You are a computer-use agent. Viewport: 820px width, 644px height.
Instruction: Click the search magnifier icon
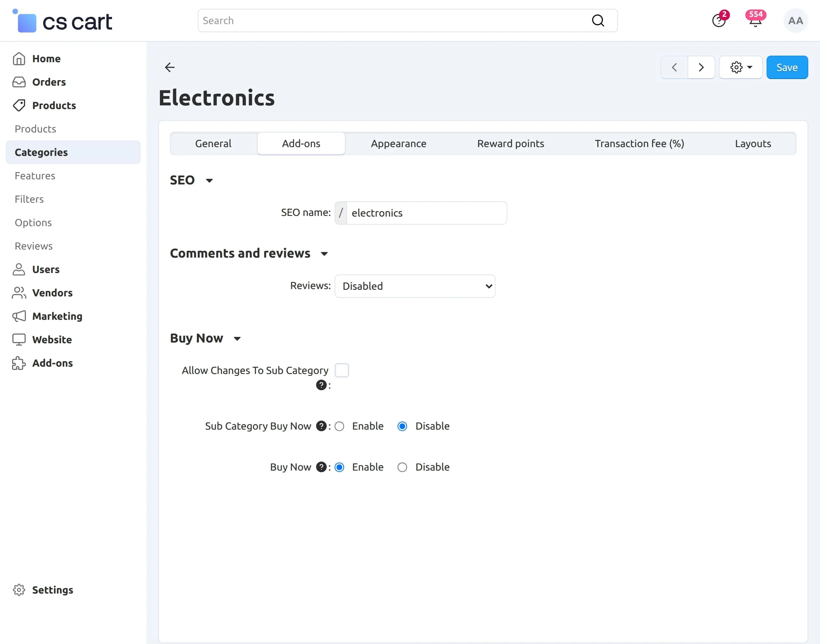tap(598, 21)
